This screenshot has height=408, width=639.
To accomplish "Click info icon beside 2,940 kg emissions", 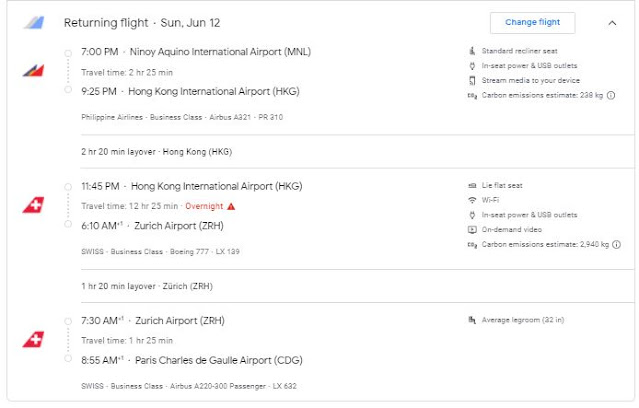I will point(617,245).
